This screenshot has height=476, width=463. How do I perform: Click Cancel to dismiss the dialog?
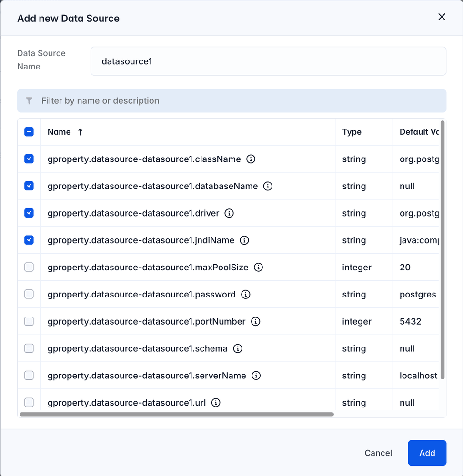tap(378, 453)
